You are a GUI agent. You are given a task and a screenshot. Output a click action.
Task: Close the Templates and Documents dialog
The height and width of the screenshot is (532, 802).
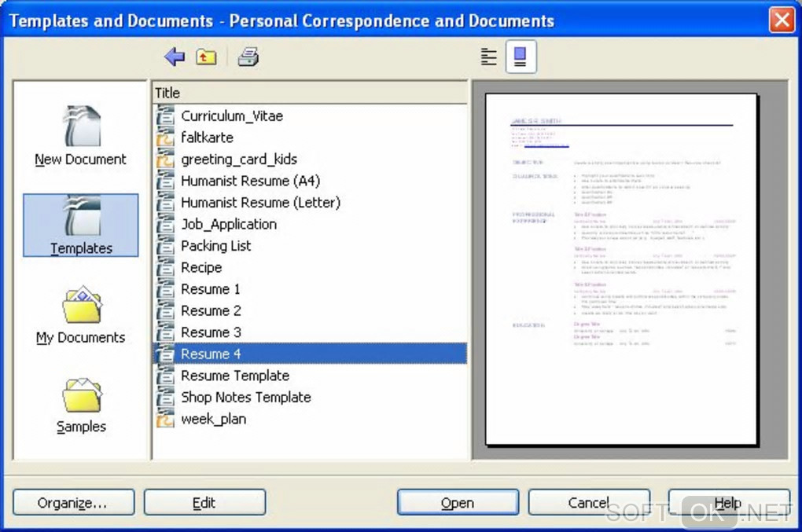(x=782, y=20)
